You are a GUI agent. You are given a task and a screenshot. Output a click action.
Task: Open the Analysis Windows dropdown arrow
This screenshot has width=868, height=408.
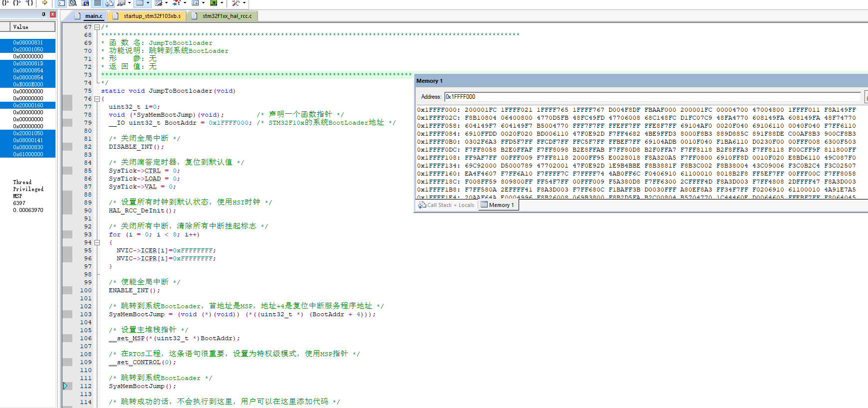[185, 2]
